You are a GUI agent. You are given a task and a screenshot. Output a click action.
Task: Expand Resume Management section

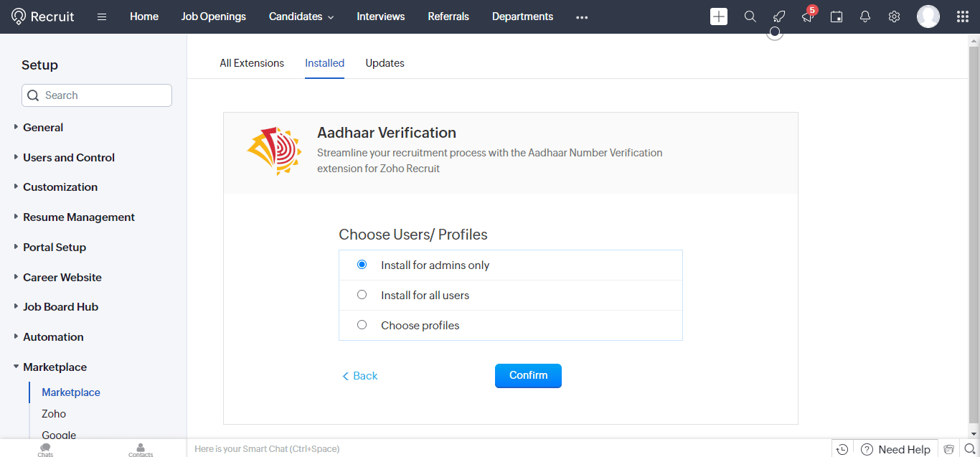click(x=79, y=217)
